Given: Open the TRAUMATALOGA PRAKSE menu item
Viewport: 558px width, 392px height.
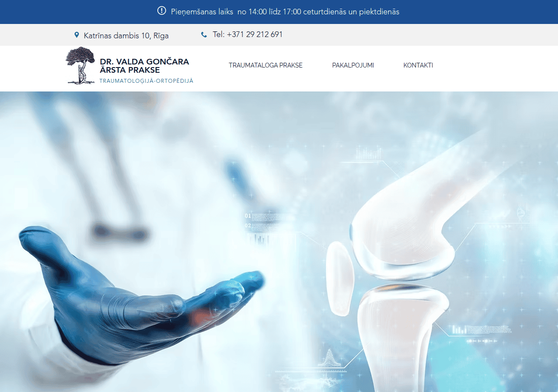Looking at the screenshot, I should 265,65.
